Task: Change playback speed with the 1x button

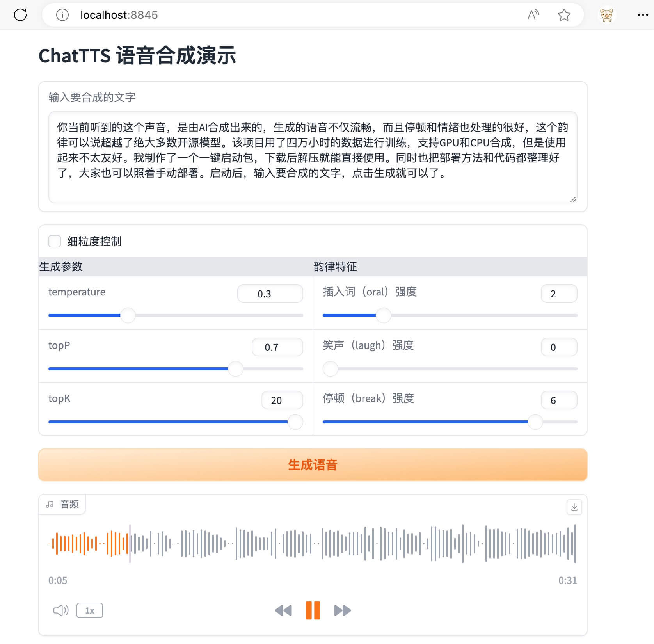Action: (90, 610)
